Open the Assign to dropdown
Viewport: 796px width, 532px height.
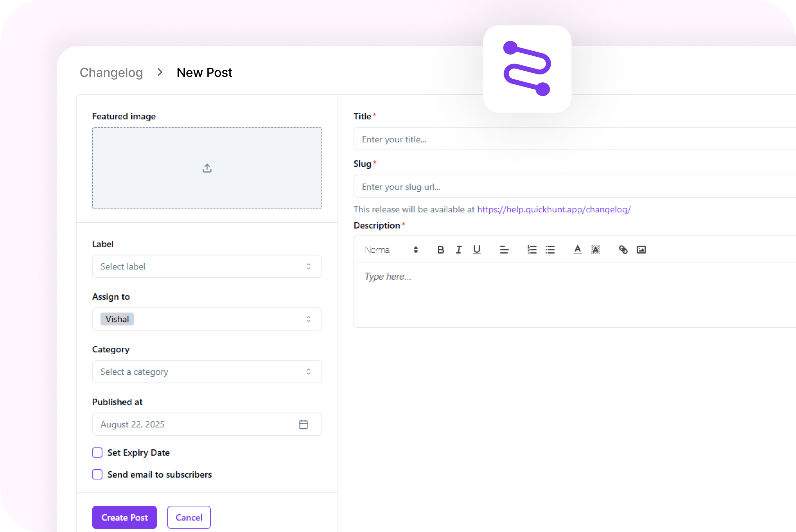pyautogui.click(x=207, y=319)
